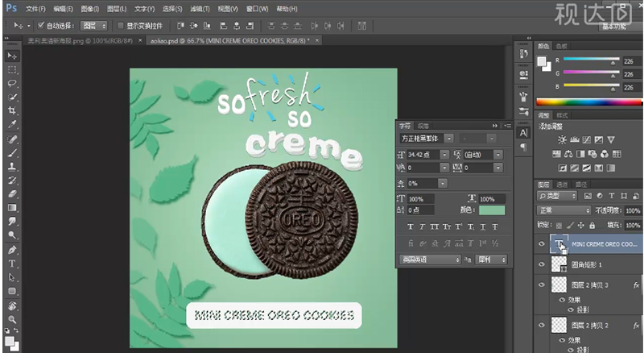The image size is (644, 353).
Task: Select the Lasso tool
Action: (12, 84)
